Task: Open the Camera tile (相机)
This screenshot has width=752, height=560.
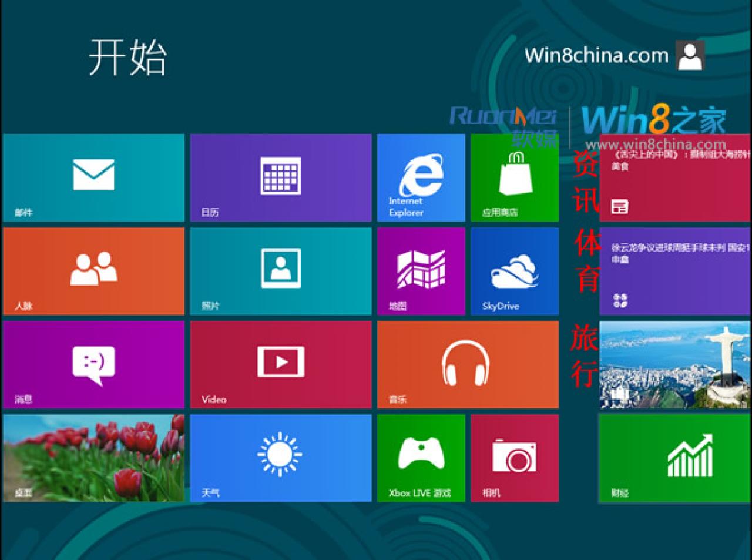Action: point(515,458)
